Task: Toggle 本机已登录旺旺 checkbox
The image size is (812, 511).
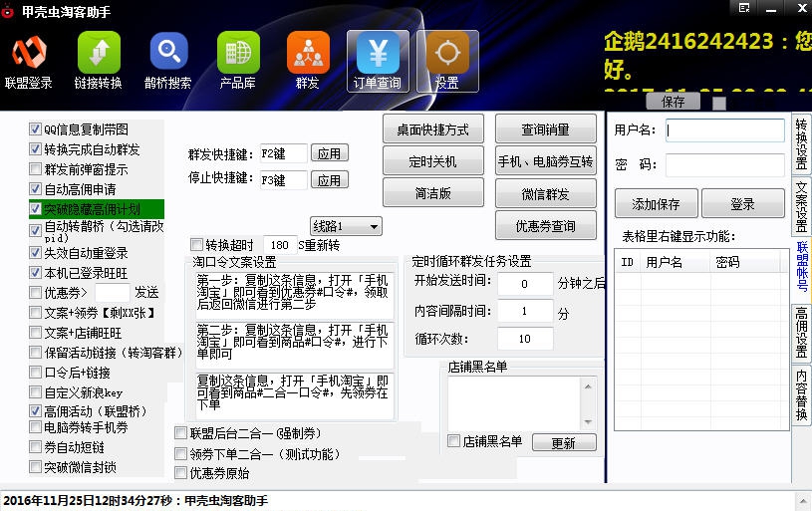Action: point(35,272)
